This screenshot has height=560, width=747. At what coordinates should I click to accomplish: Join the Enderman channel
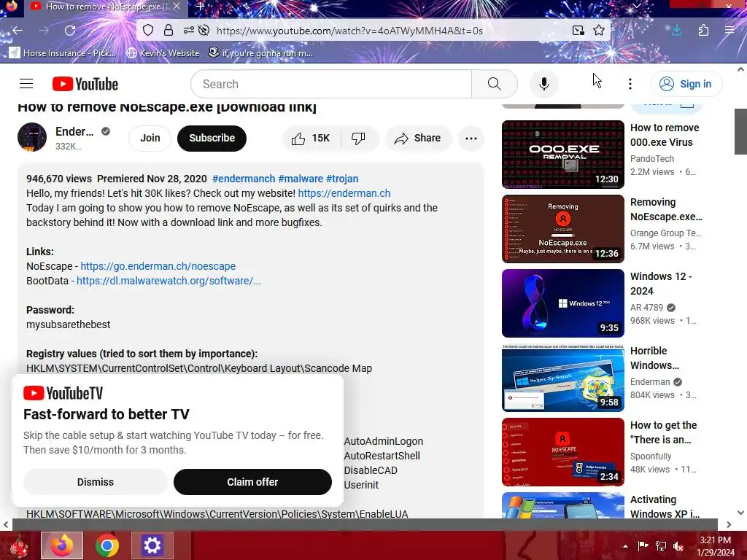pyautogui.click(x=150, y=138)
